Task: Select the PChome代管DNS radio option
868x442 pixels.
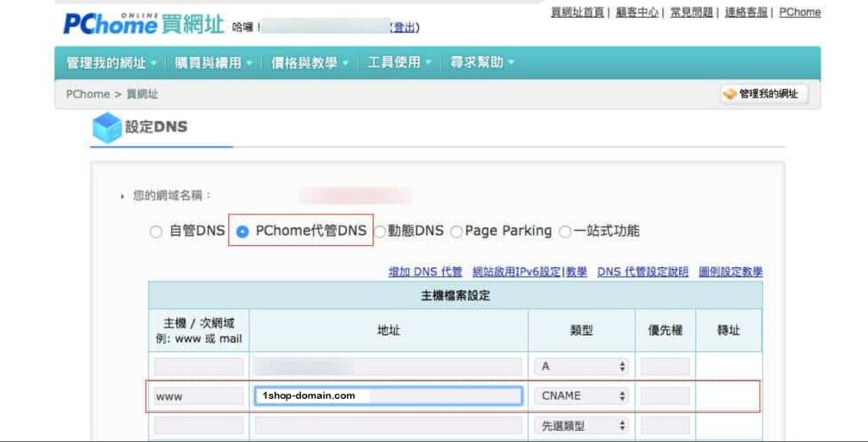Action: point(242,232)
